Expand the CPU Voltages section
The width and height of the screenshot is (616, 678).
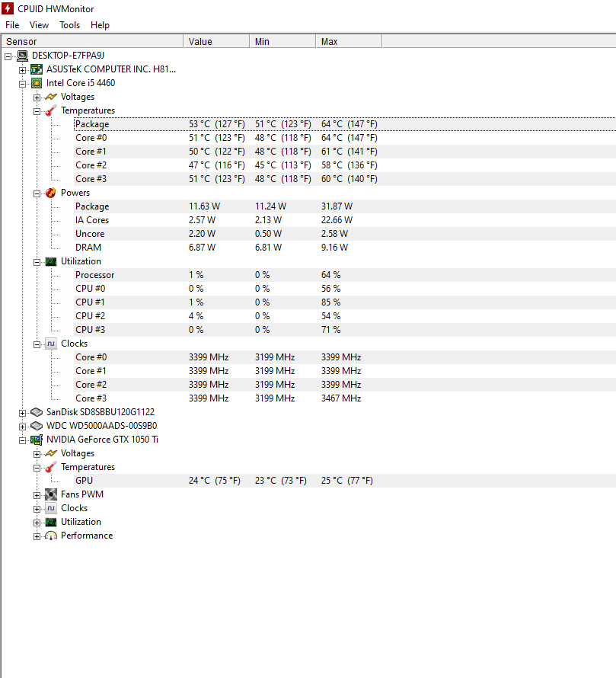[37, 98]
